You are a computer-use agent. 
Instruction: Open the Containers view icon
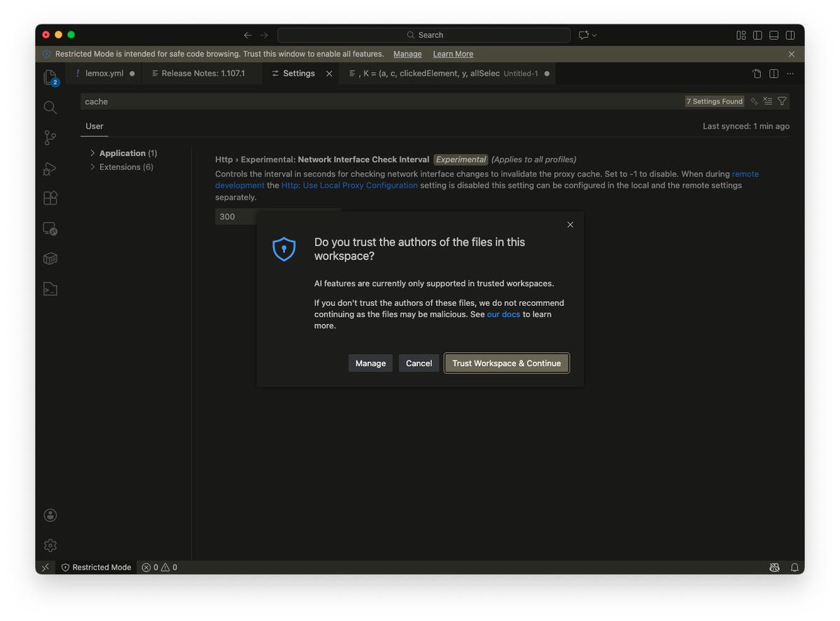click(50, 258)
